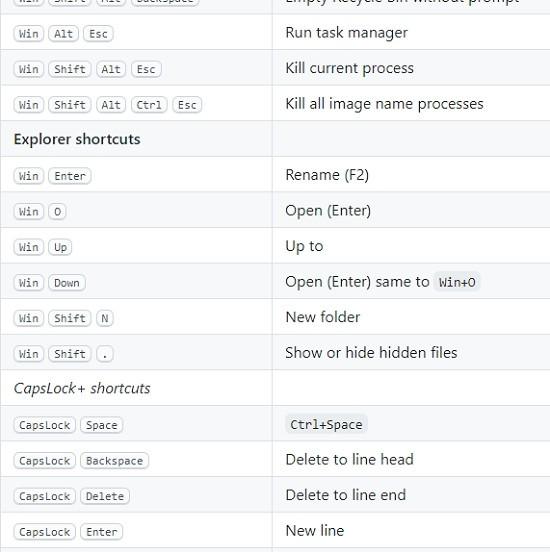
Task: Click the period key badge for hidden files
Action: click(105, 354)
